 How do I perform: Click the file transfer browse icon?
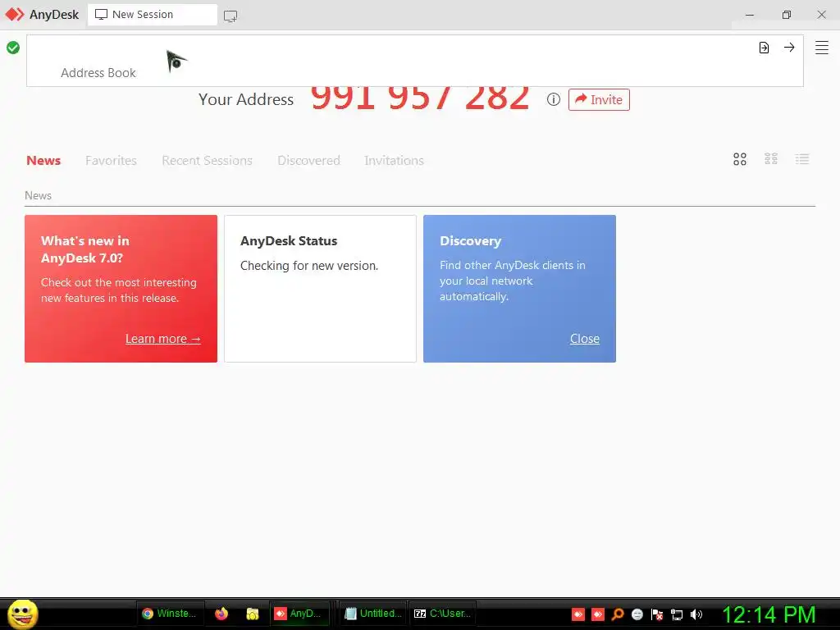(764, 48)
